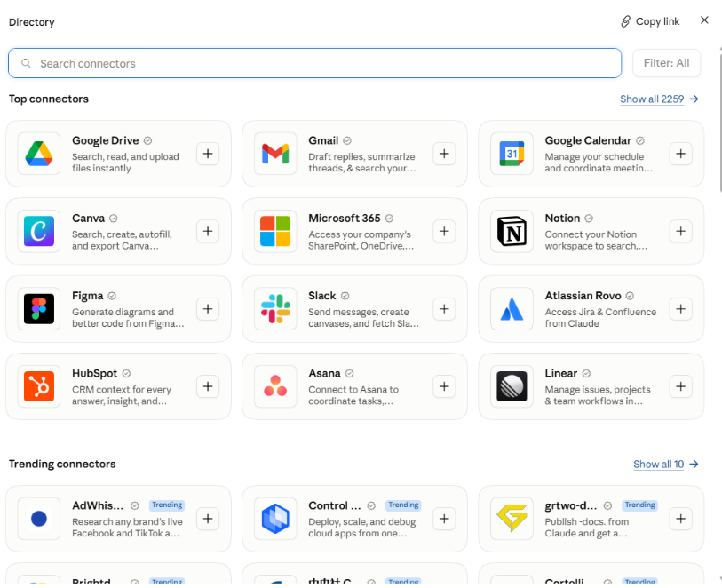Image resolution: width=722 pixels, height=588 pixels.
Task: Open the Atlassian Rovo title text
Action: pos(583,296)
